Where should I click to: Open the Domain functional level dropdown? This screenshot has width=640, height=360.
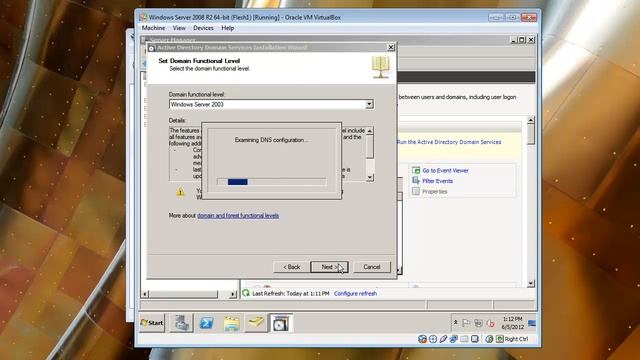click(369, 104)
